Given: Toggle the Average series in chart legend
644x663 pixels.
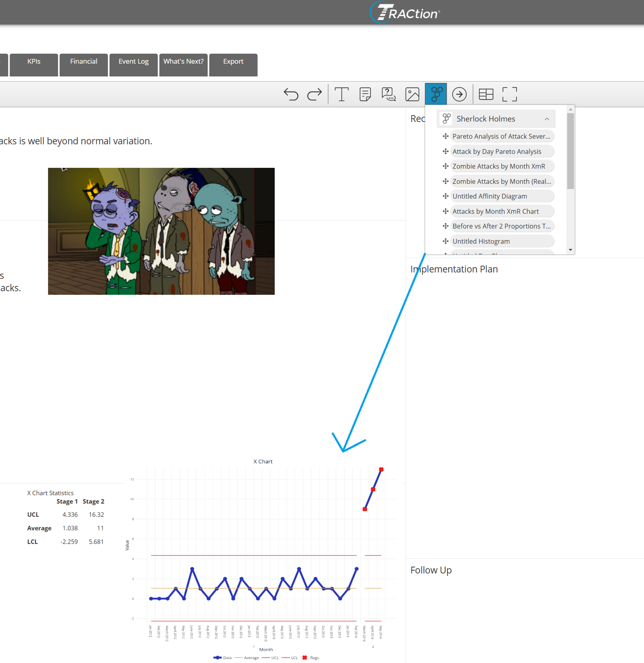Looking at the screenshot, I should pos(247,658).
